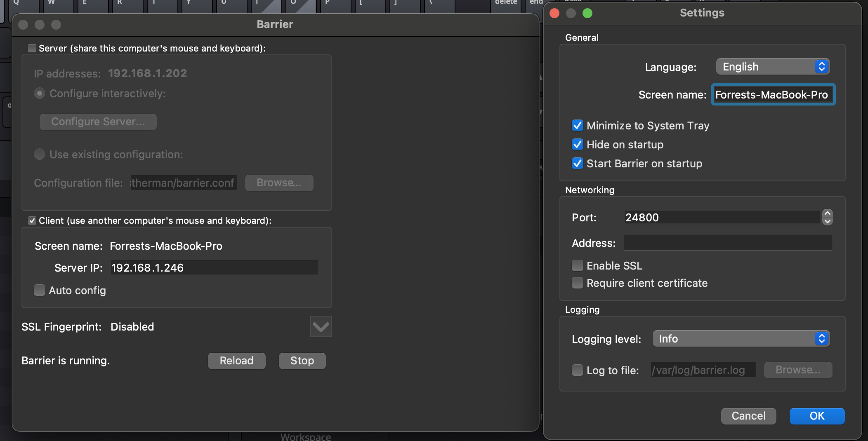The width and height of the screenshot is (868, 441).
Task: Stop the running Barrier service
Action: click(x=302, y=361)
